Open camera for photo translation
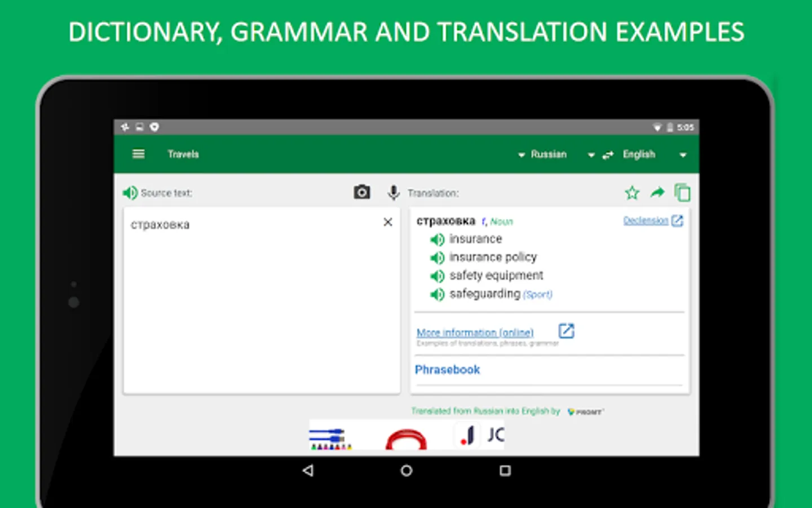Image resolution: width=812 pixels, height=508 pixels. pyautogui.click(x=362, y=192)
